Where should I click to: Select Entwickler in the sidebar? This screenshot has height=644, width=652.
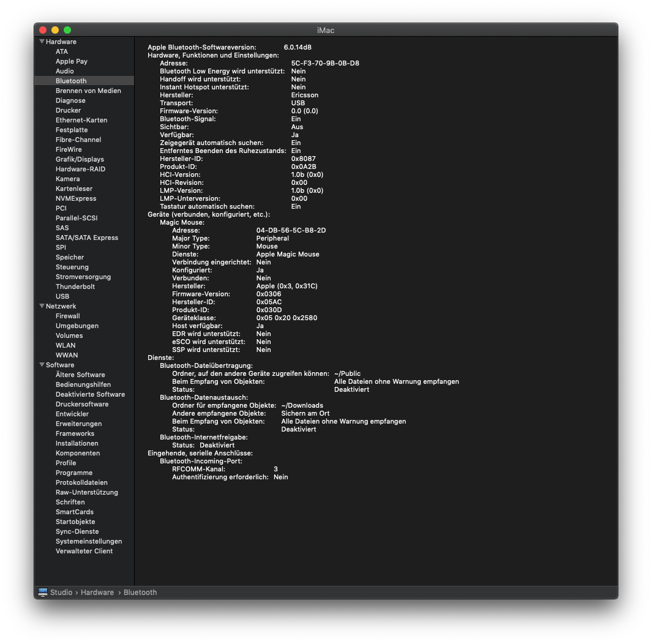72,414
